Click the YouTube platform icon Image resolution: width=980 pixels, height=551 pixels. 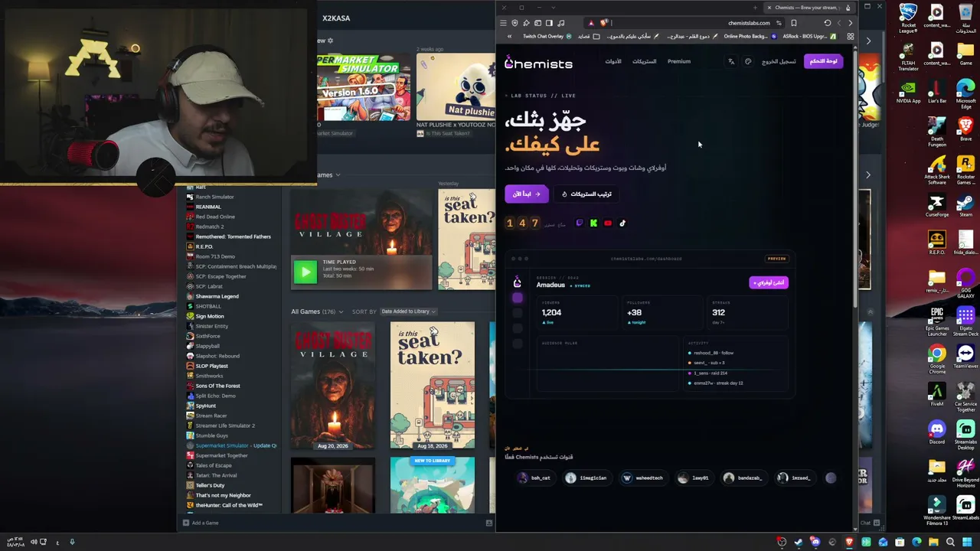(608, 223)
